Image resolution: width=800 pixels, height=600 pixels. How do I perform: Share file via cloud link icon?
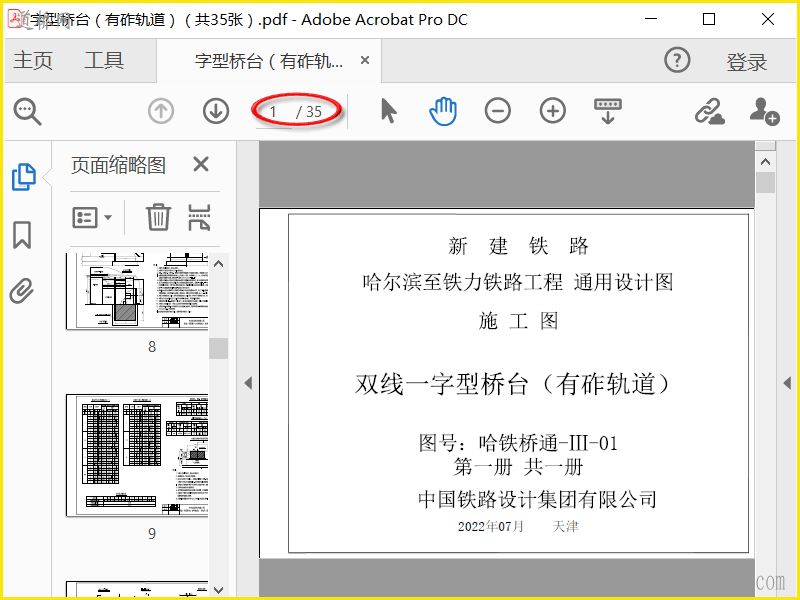click(x=710, y=111)
